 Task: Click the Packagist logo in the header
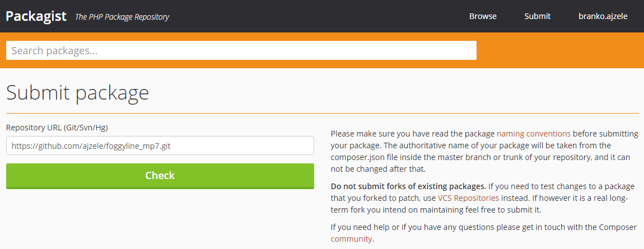click(36, 16)
